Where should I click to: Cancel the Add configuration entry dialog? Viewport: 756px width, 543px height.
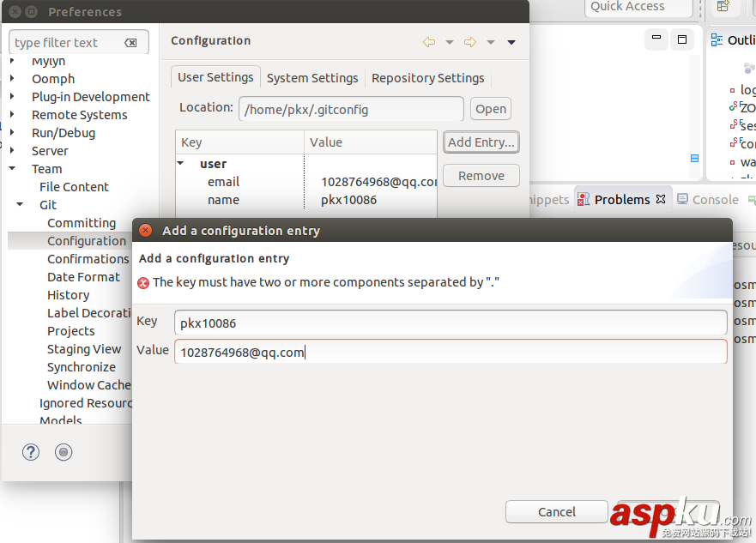coord(556,511)
